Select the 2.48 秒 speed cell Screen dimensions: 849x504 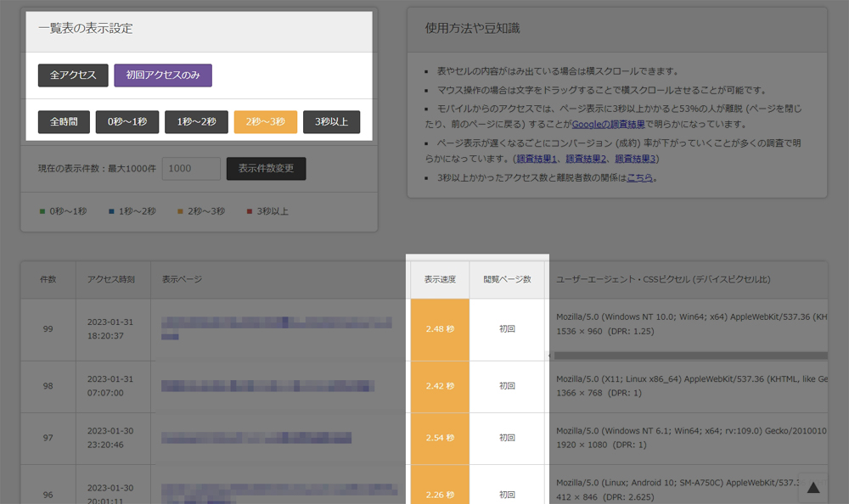[440, 329]
